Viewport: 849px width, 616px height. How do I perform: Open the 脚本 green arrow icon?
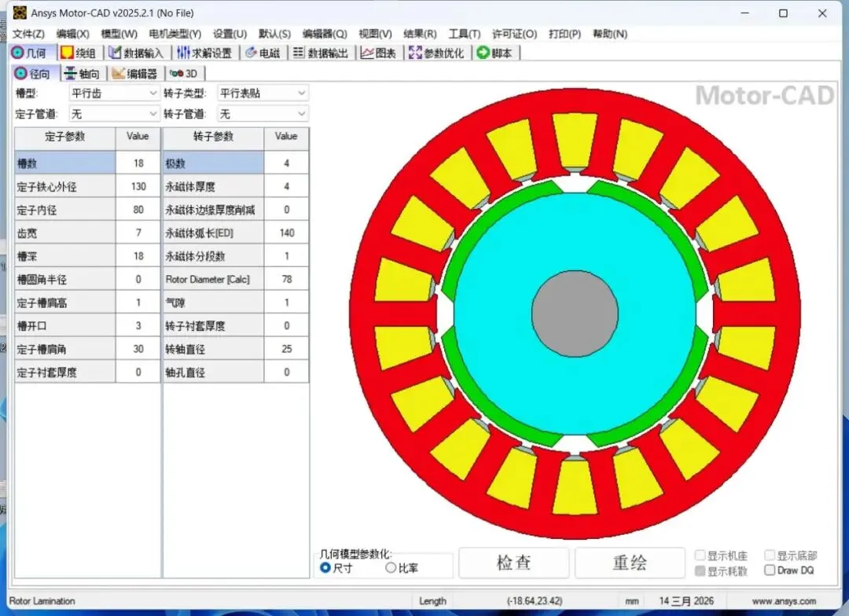pyautogui.click(x=483, y=53)
